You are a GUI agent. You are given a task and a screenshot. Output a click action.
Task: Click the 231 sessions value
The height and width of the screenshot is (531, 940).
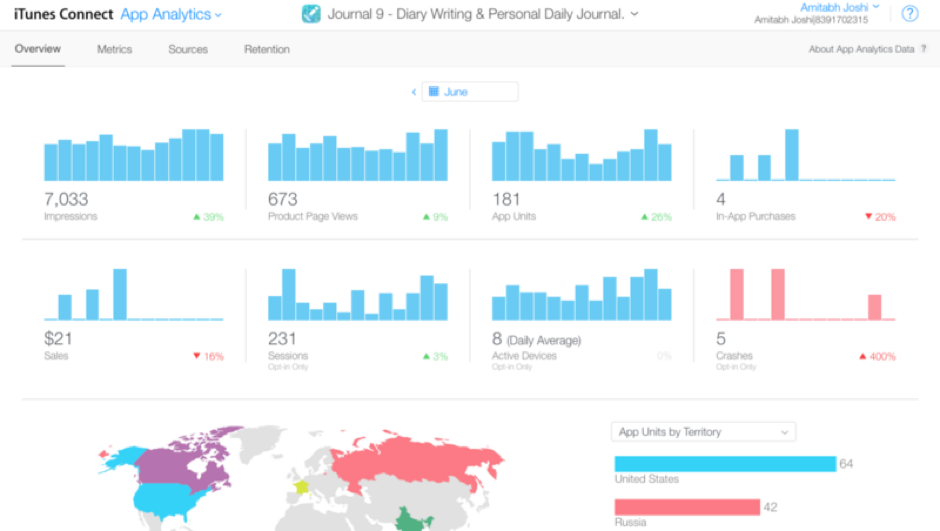(x=282, y=339)
